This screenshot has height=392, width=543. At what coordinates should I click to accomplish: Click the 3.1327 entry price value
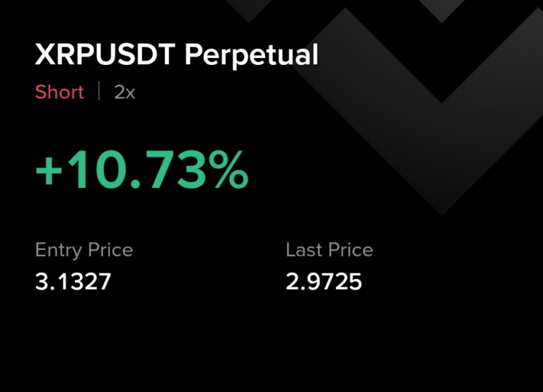[74, 283]
